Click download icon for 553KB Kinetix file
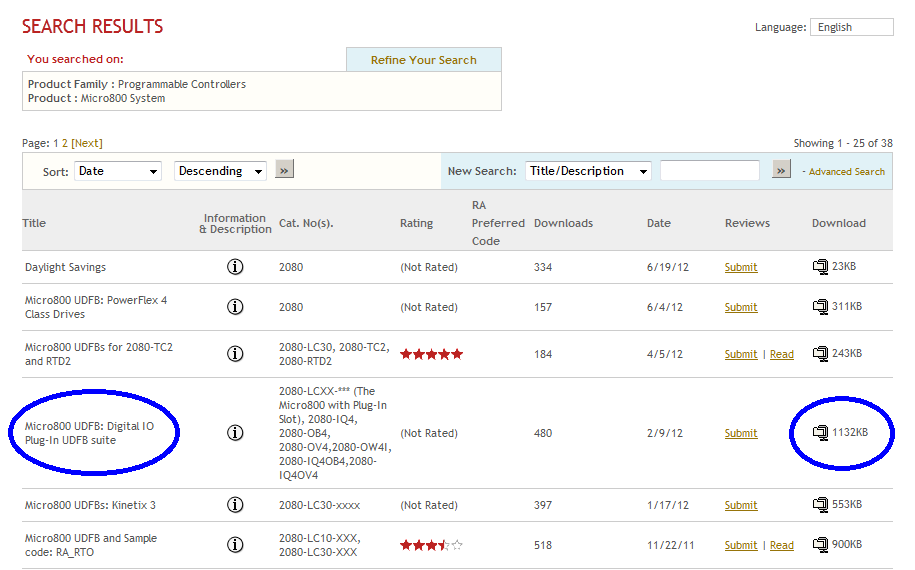This screenshot has height=570, width=915. (x=820, y=505)
